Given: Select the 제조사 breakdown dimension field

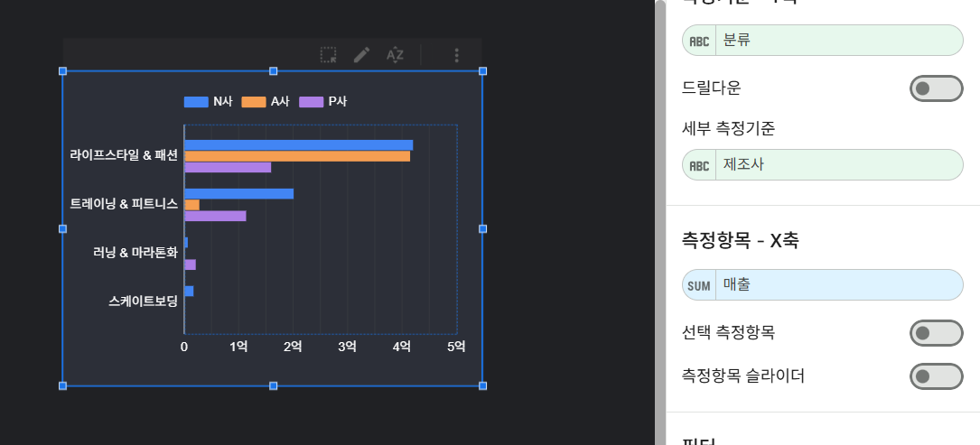Looking at the screenshot, I should click(x=823, y=165).
